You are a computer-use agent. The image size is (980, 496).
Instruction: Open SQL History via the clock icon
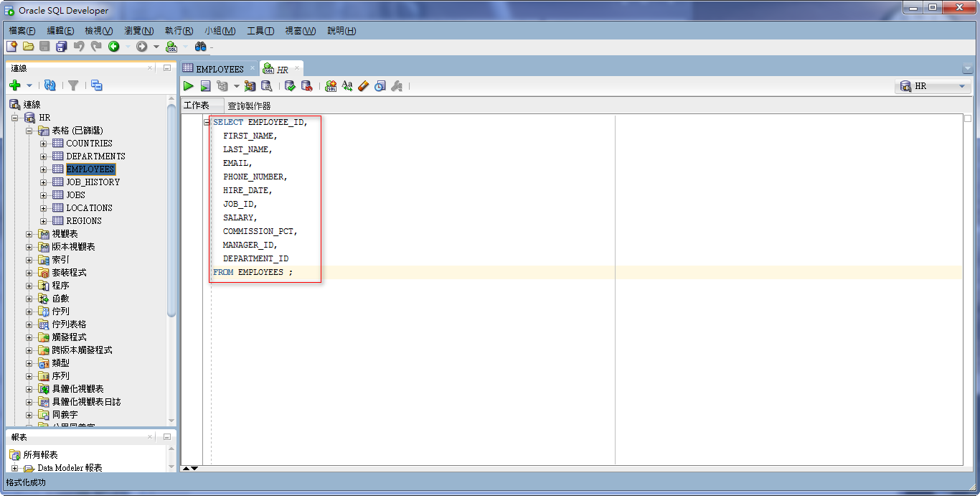click(380, 85)
